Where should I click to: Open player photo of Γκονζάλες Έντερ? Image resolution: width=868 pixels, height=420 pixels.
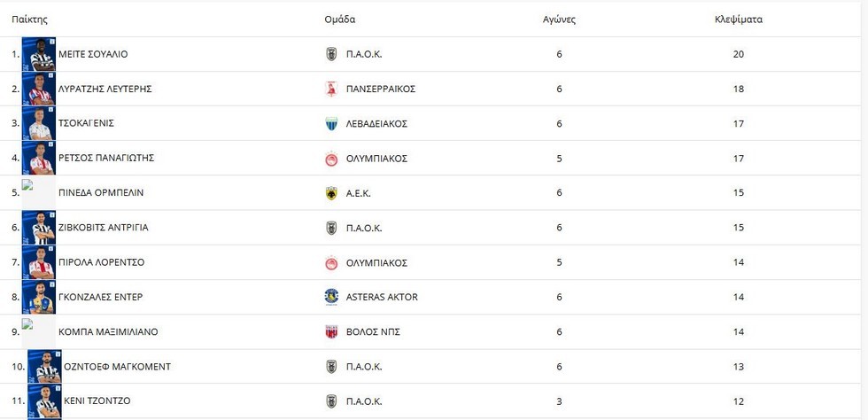click(39, 297)
